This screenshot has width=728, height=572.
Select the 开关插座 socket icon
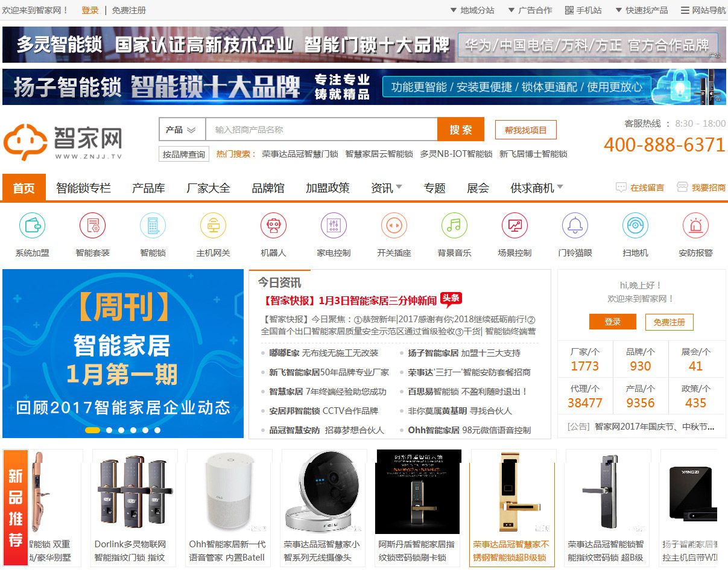click(394, 226)
